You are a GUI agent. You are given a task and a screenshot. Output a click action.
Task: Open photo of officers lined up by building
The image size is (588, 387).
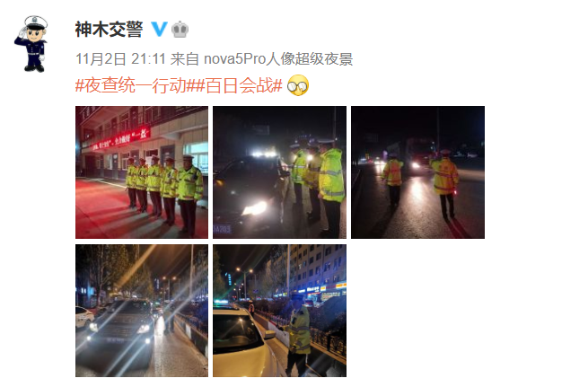pyautogui.click(x=142, y=172)
